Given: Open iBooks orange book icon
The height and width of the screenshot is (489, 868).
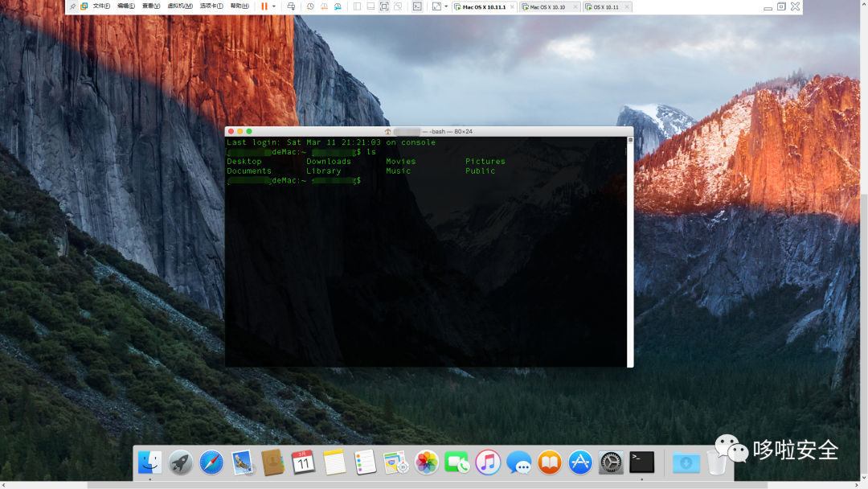Looking at the screenshot, I should (x=549, y=462).
